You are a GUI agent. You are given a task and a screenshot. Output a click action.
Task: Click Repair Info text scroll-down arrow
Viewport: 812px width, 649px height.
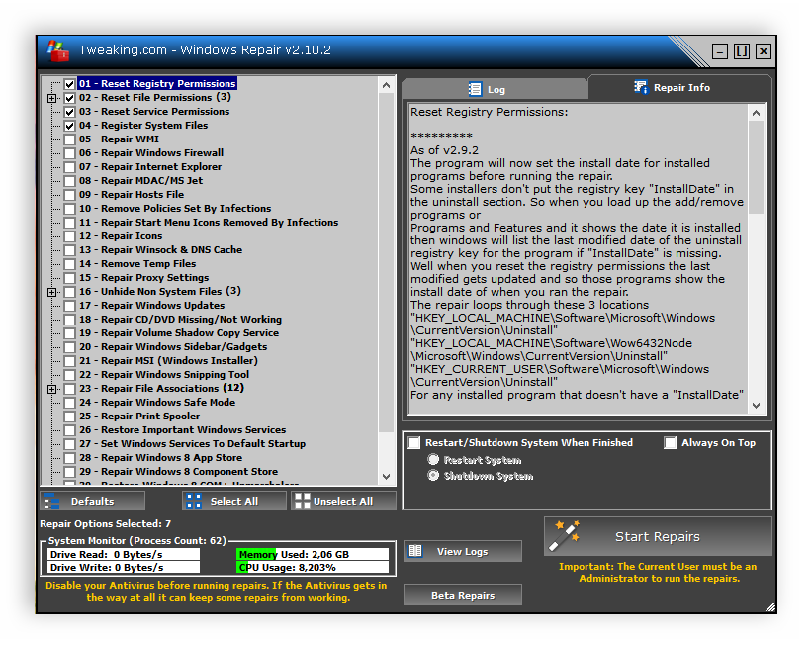coord(756,405)
